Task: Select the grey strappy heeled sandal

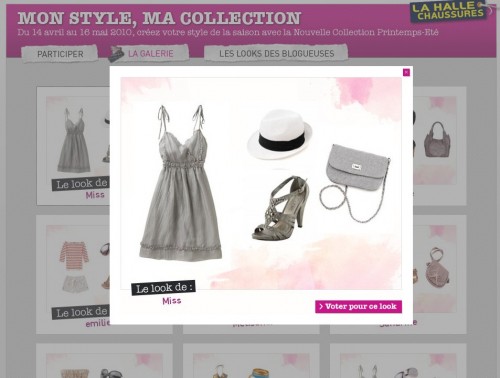Action: point(280,208)
